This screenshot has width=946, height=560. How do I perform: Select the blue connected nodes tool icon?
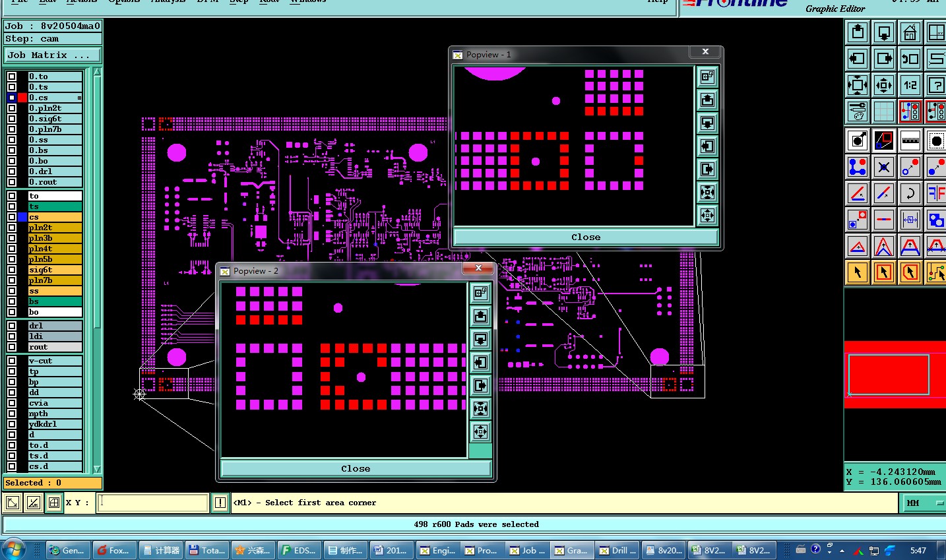tap(857, 167)
